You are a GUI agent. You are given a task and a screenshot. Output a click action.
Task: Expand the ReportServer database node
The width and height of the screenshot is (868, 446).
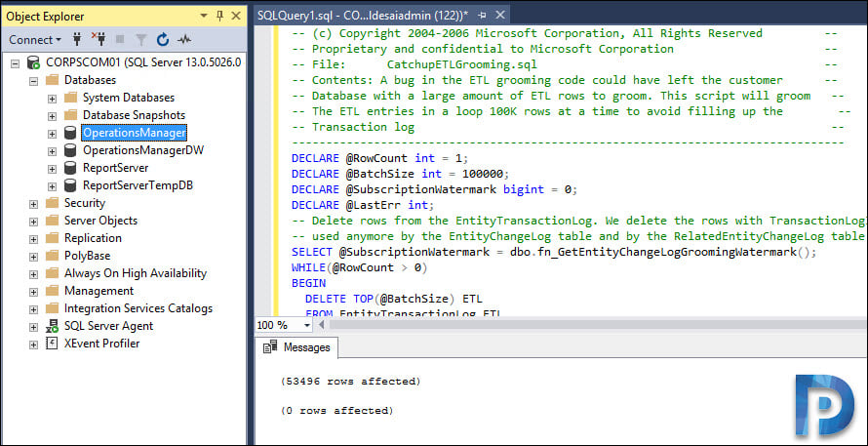(x=52, y=169)
